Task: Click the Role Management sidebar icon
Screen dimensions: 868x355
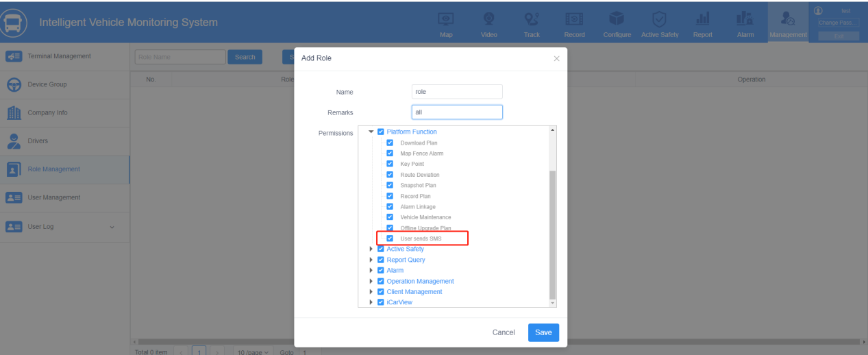Action: (x=14, y=169)
